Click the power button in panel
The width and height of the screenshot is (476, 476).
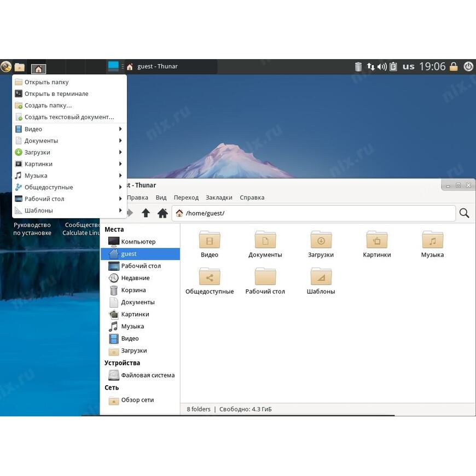[468, 67]
